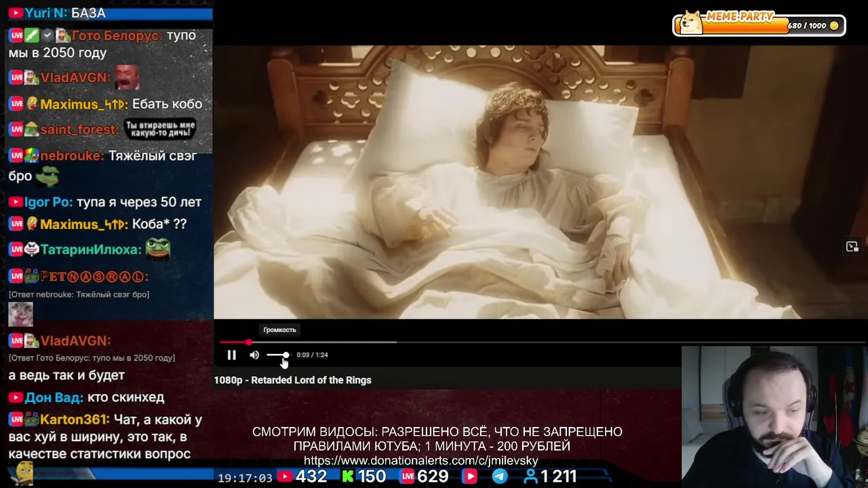This screenshot has height=488, width=868.
Task: Click the YouTube badge next to Дон Вад
Action: (x=16, y=397)
